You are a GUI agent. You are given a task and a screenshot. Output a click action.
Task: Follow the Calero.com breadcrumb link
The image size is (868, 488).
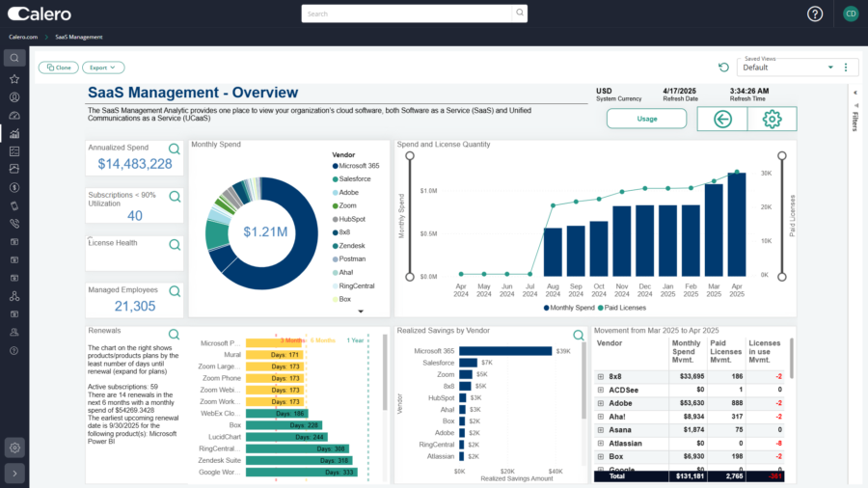point(23,37)
